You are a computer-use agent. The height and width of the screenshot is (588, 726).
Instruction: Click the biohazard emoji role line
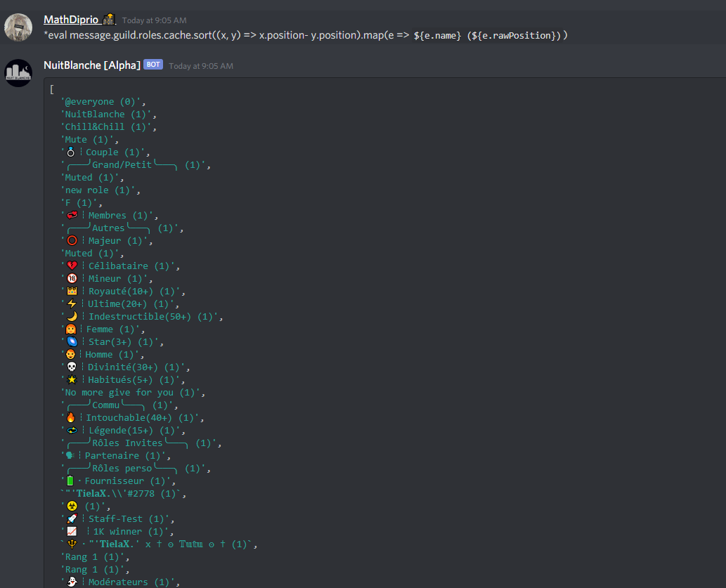tap(85, 506)
